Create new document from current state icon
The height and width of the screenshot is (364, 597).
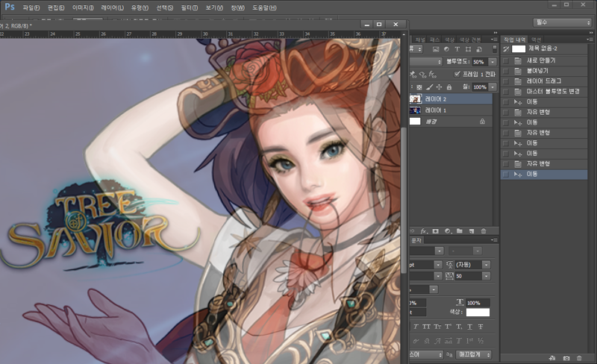click(552, 358)
